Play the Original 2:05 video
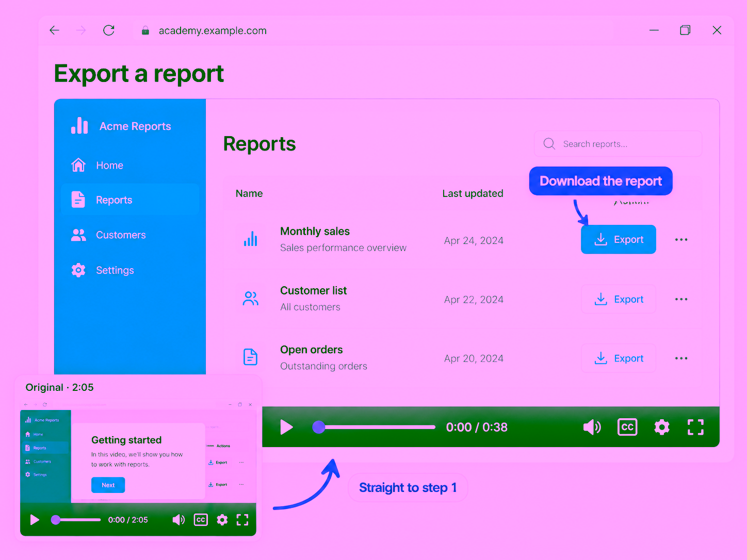Screen dimensions: 747x560 click(x=35, y=520)
